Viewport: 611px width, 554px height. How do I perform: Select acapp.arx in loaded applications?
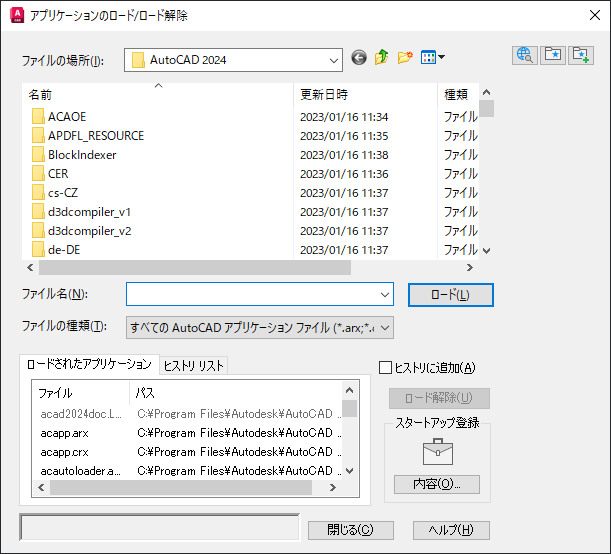tap(65, 433)
